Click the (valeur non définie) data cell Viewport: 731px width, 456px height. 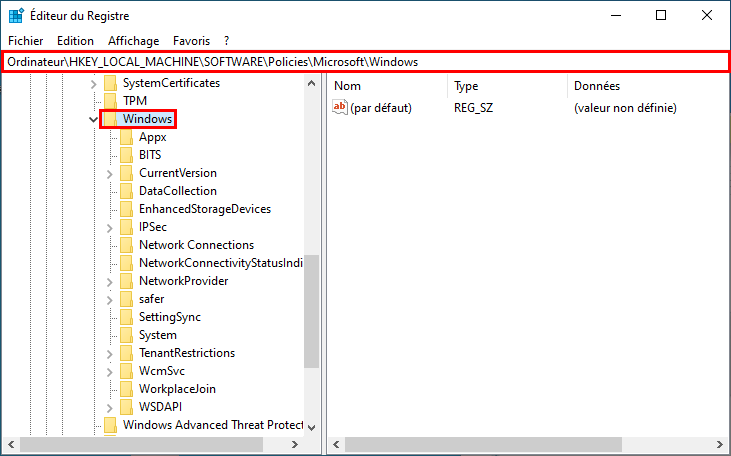[625, 108]
